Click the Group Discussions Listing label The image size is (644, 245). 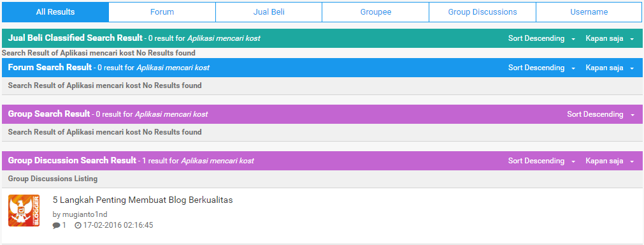(x=53, y=179)
